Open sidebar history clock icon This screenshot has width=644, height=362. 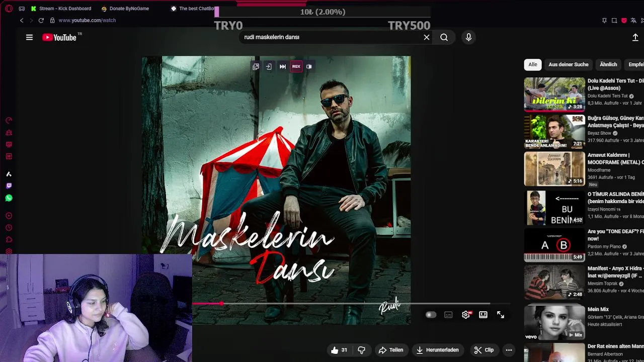[x=9, y=228]
